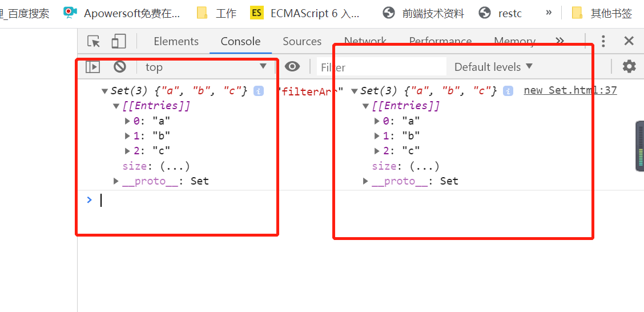Click the info icon beside first Set(3)
Screen dimensions: 644x312
[258, 91]
